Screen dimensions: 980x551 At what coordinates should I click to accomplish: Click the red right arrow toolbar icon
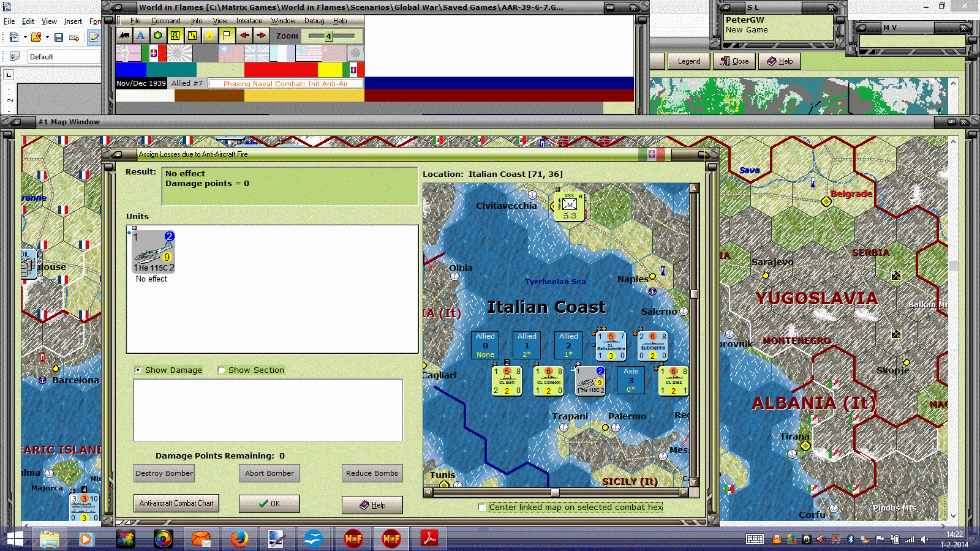[262, 36]
